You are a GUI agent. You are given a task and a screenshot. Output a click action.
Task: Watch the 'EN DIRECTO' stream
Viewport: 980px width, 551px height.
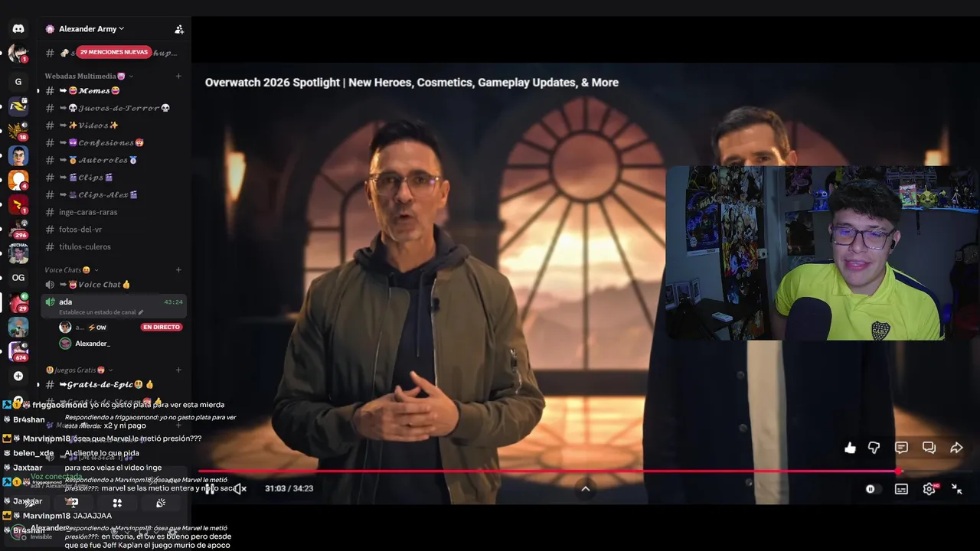click(x=161, y=327)
